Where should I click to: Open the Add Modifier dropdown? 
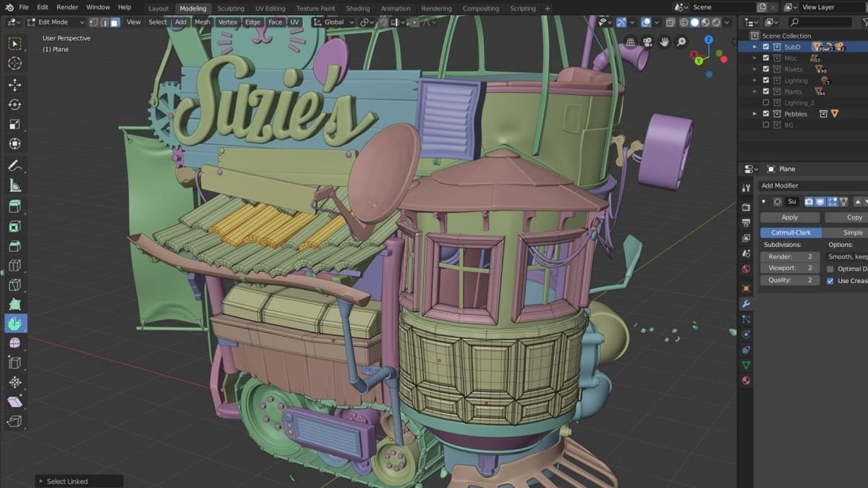coord(813,185)
